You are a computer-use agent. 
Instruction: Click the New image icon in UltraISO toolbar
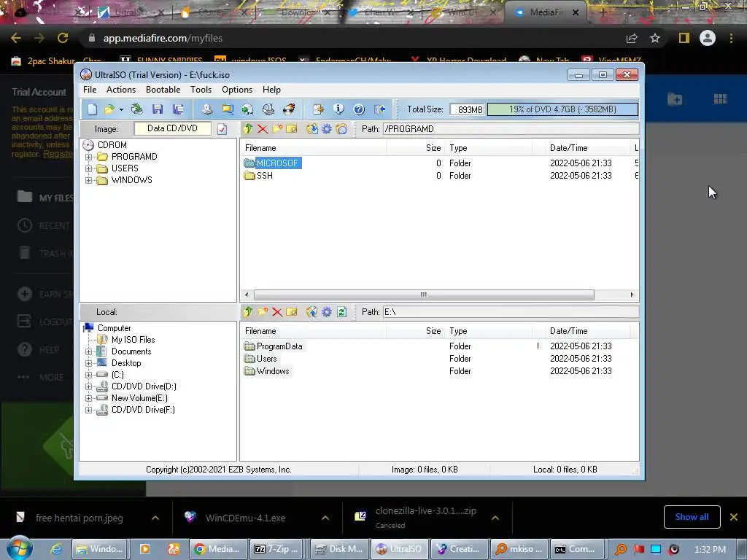tap(92, 109)
